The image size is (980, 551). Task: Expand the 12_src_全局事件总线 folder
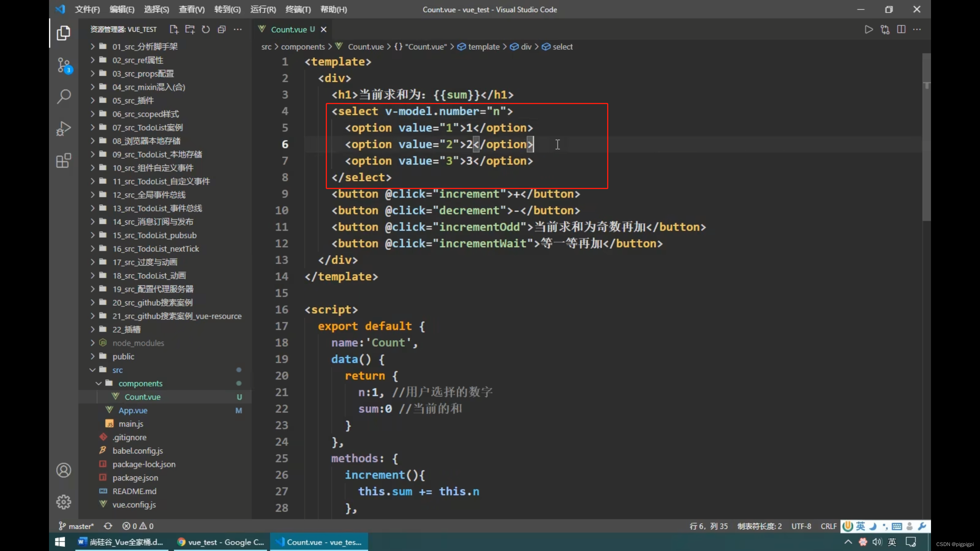(x=165, y=195)
